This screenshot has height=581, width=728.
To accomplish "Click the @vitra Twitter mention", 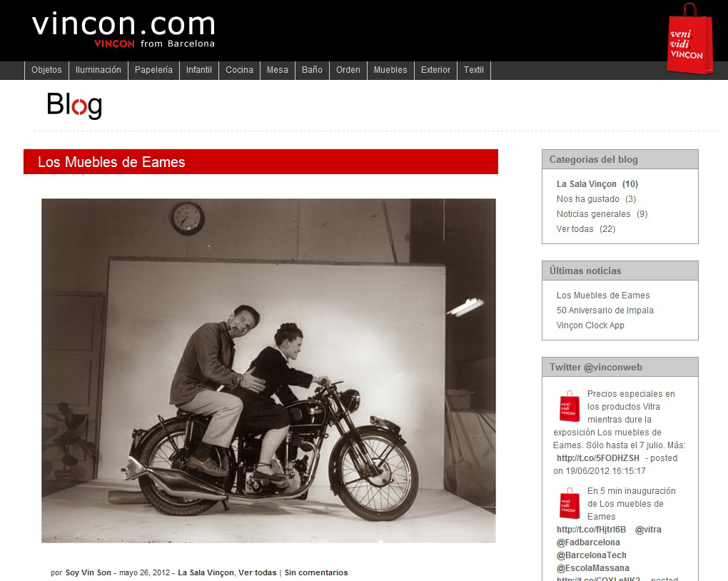I will tap(648, 530).
